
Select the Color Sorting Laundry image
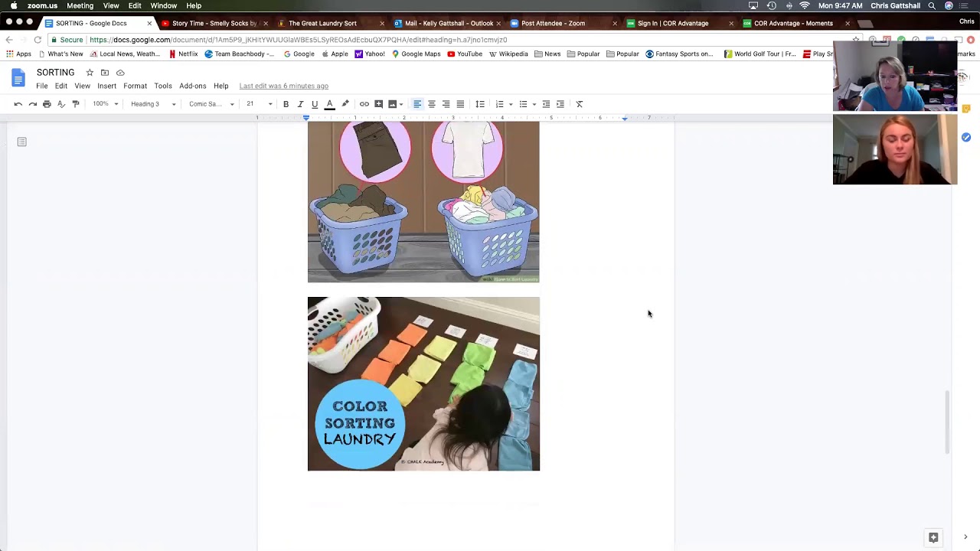coord(423,384)
